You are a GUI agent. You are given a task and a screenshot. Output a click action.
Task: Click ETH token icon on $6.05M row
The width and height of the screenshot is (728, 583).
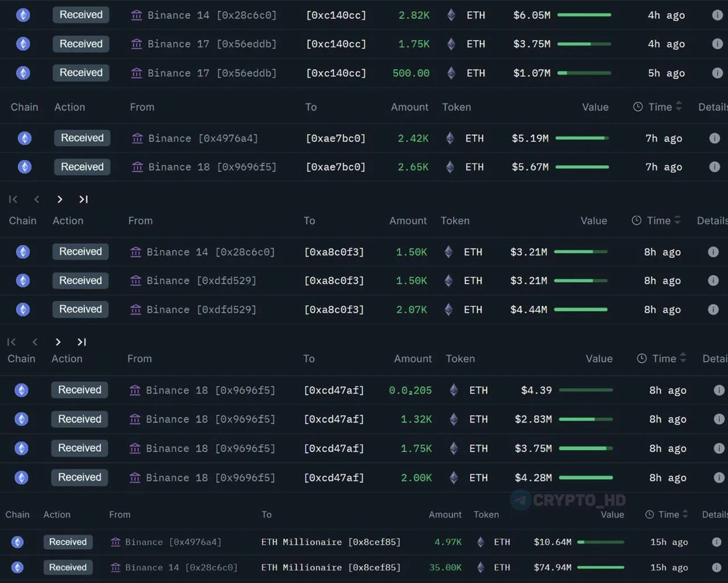(451, 15)
